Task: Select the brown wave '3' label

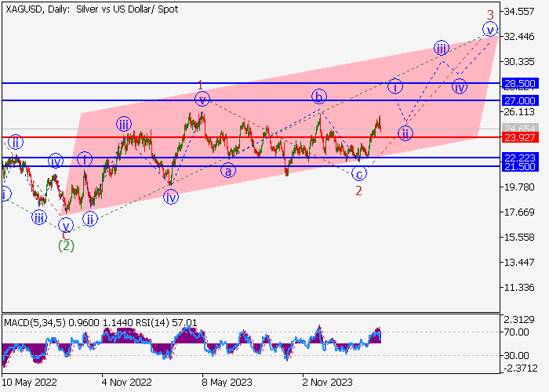Action: pos(490,15)
